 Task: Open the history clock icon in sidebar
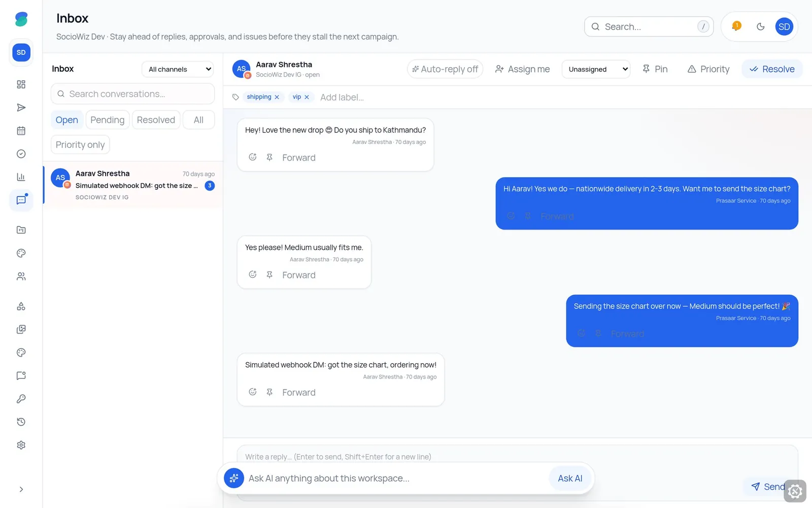pos(21,422)
